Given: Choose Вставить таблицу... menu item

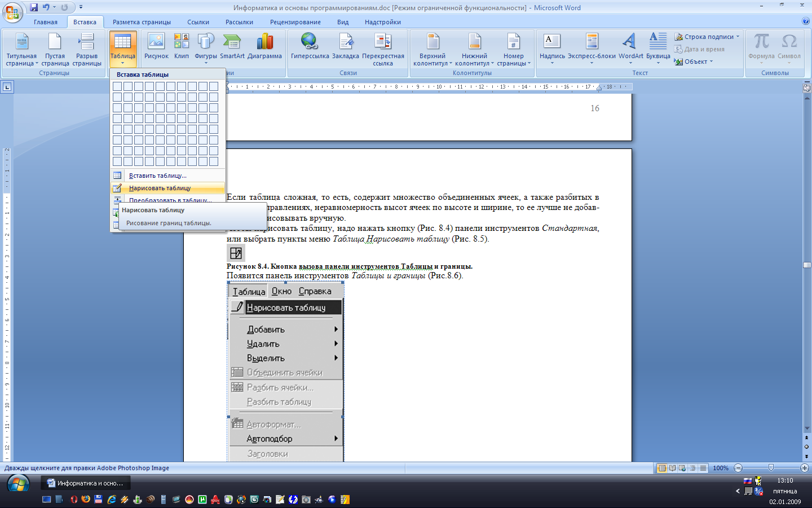Looking at the screenshot, I should tap(168, 176).
